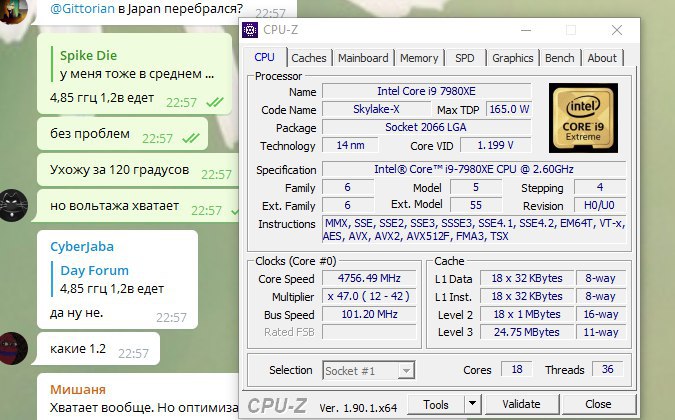Click the Revision value H0/U0
The height and width of the screenshot is (420, 675).
600,205
